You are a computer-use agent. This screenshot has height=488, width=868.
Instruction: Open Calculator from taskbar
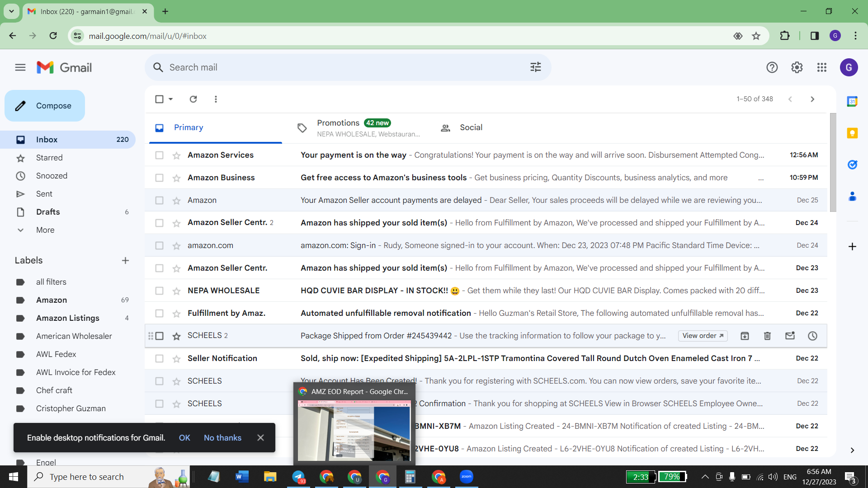pos(410,477)
